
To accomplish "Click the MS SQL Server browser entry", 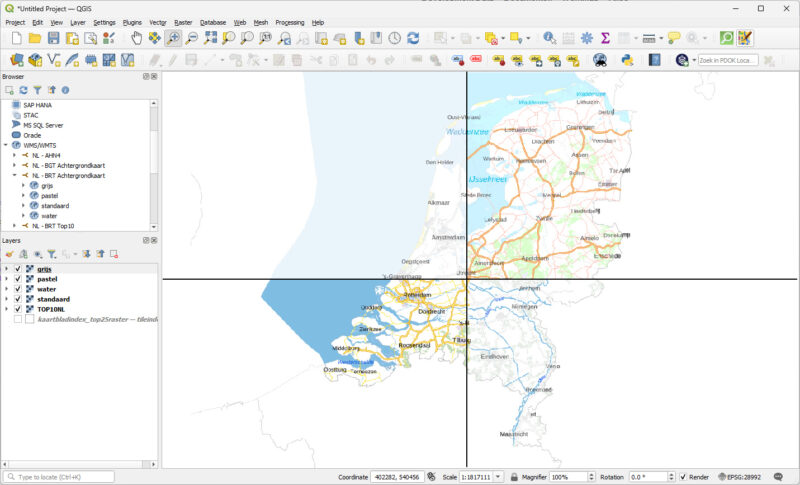I will [x=43, y=125].
